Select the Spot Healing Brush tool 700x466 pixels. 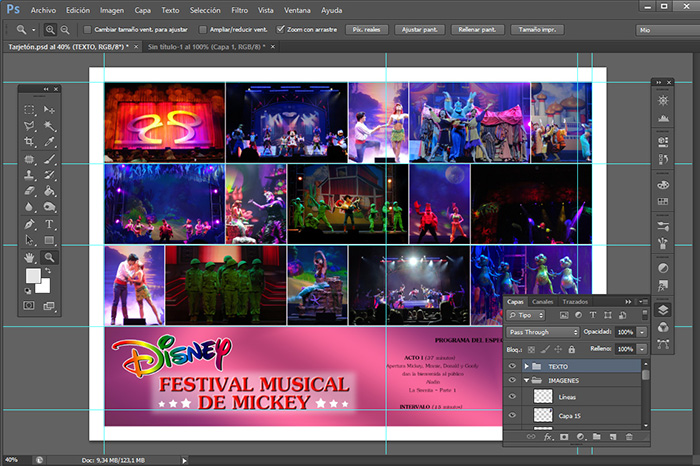[x=29, y=159]
